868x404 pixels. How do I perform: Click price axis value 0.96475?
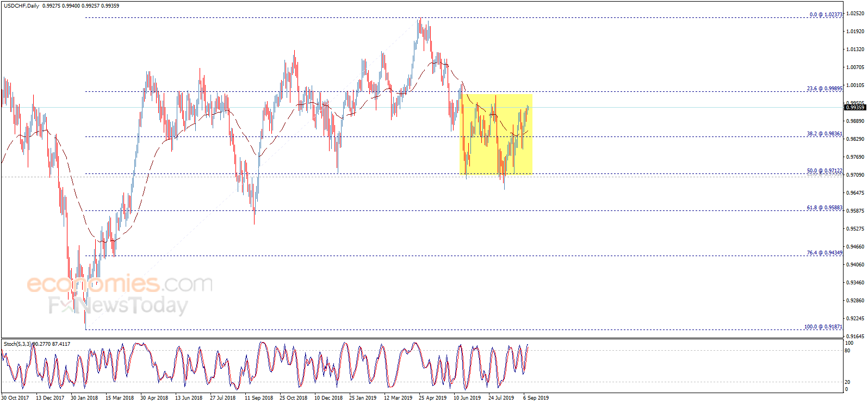(855, 193)
